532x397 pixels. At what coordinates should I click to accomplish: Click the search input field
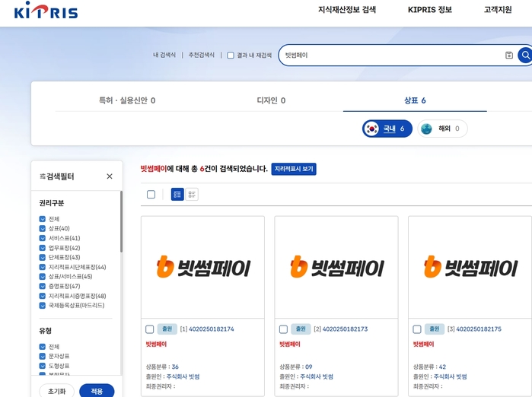(392, 55)
